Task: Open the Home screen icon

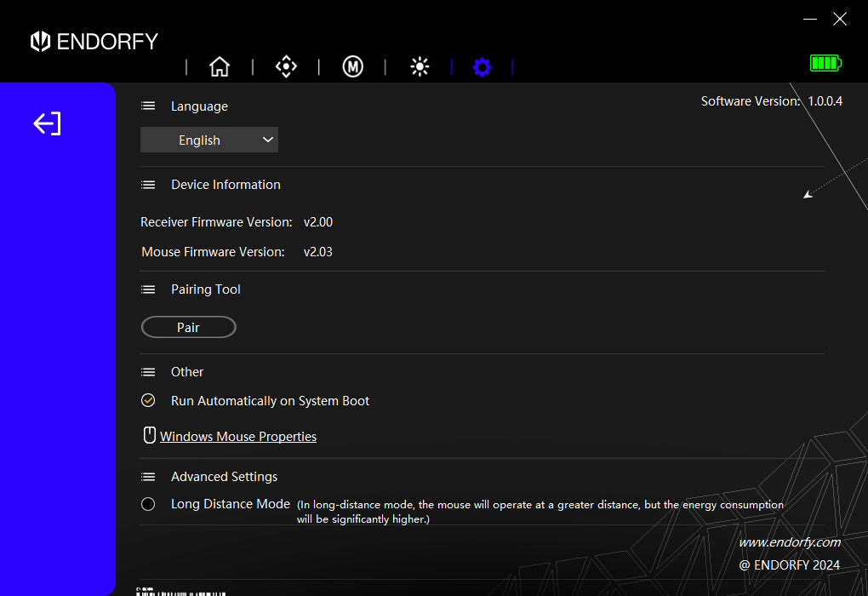Action: (x=220, y=66)
